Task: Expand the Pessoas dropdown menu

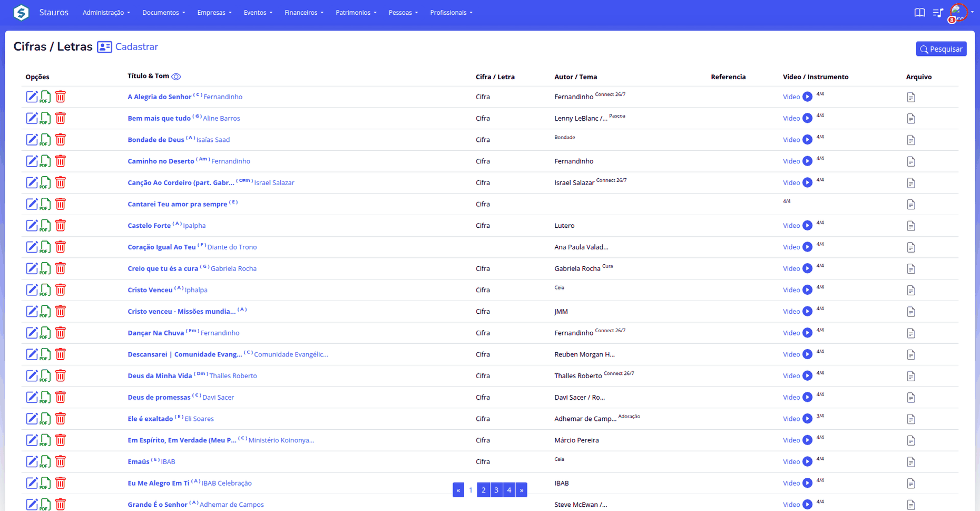Action: click(x=403, y=13)
